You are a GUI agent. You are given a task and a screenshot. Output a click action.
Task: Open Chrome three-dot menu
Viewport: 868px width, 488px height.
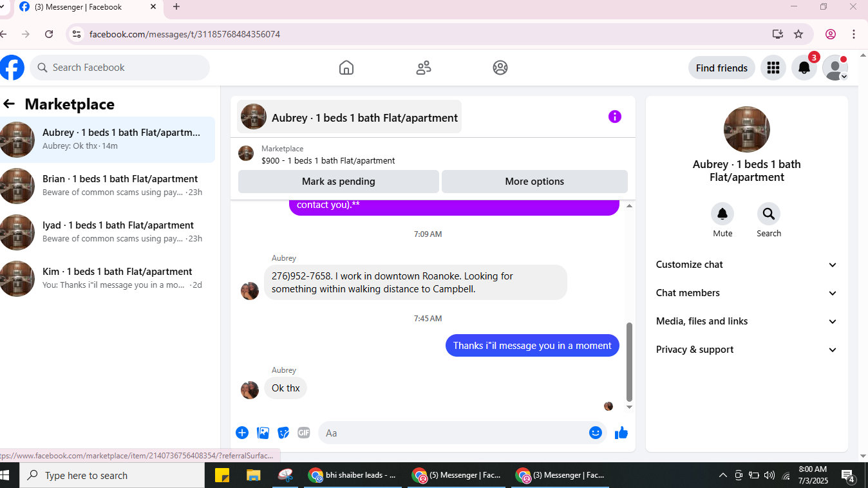pos(854,34)
